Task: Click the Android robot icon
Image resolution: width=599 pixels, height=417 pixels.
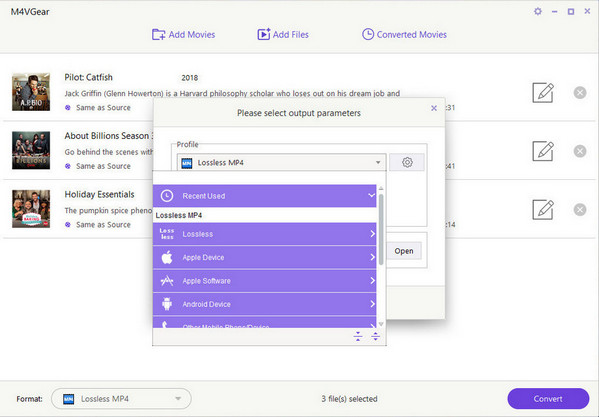Action: (167, 304)
